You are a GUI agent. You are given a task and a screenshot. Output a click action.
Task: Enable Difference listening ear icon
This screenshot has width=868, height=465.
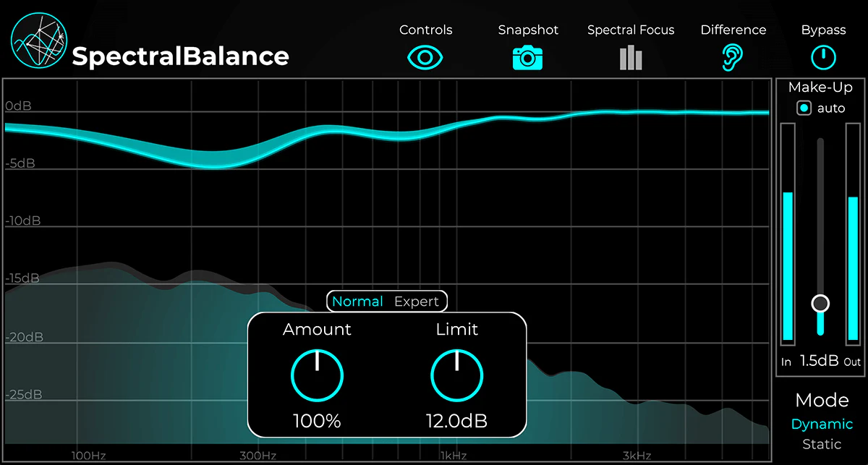(x=733, y=58)
